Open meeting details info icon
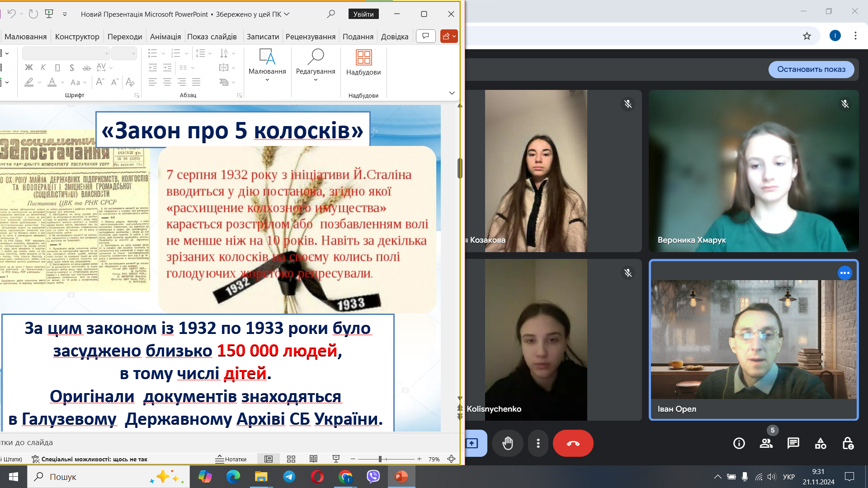 click(739, 443)
